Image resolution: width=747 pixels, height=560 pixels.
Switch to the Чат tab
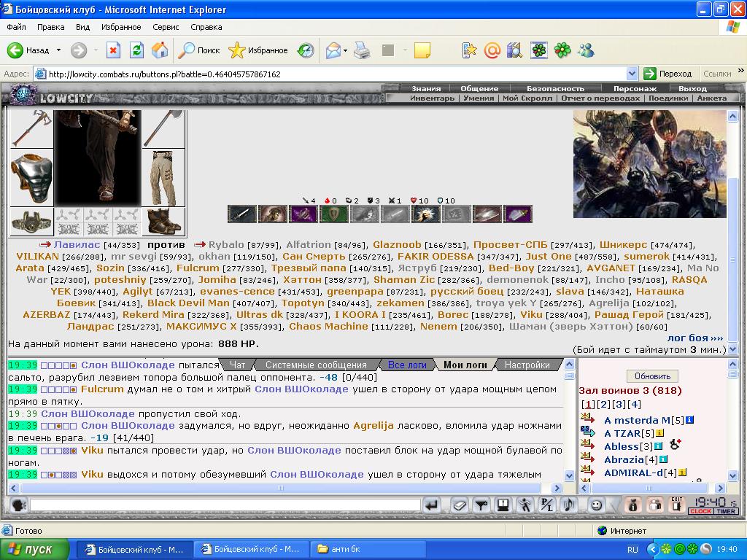237,365
